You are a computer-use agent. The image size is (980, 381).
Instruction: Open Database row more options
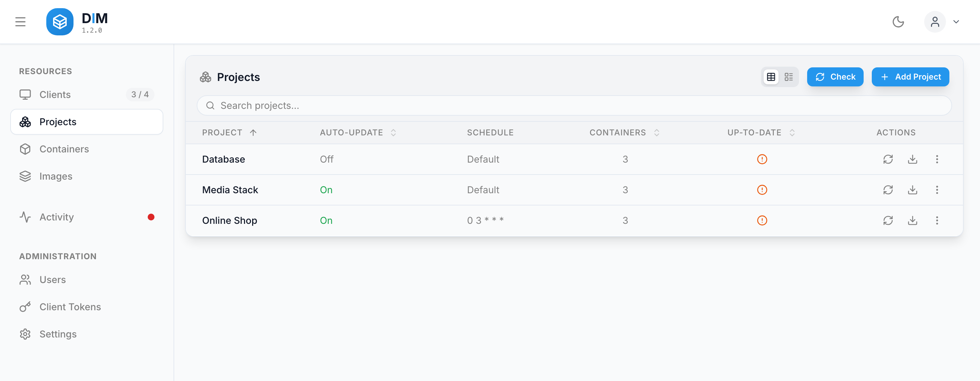pos(937,159)
